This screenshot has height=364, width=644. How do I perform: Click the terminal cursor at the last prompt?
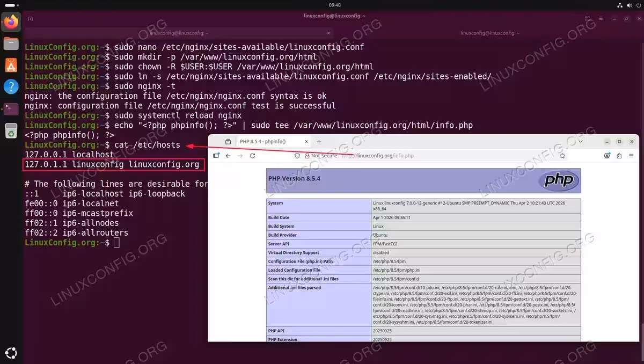pyautogui.click(x=116, y=243)
